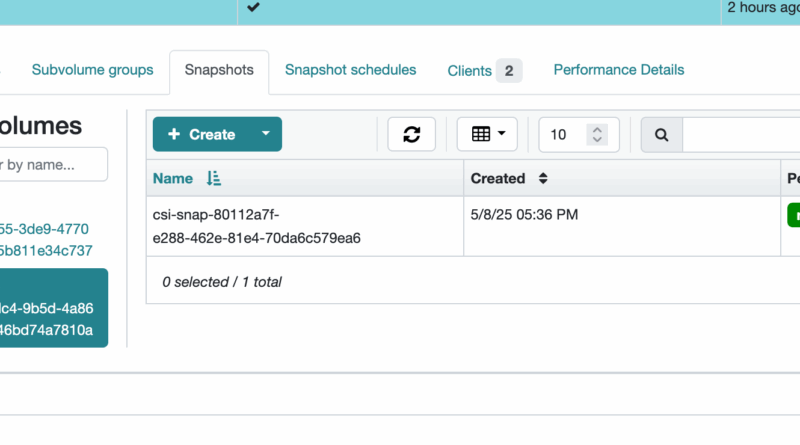
Task: Click the '0 selected / 1 total' footer text
Action: (222, 282)
